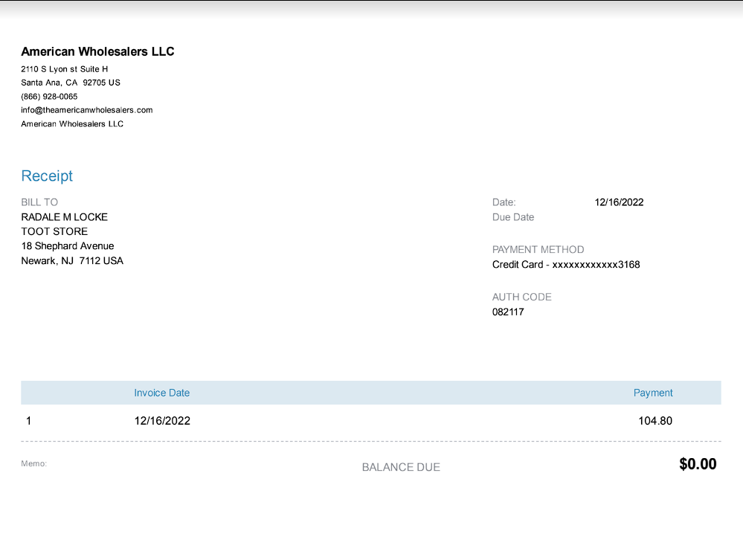The height and width of the screenshot is (560, 743).
Task: Select the auth code 082117
Action: tap(508, 312)
